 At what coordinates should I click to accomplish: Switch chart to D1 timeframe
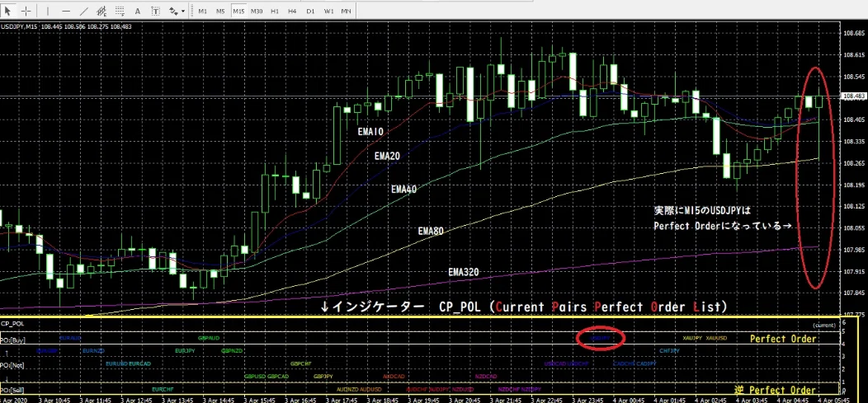tap(310, 11)
